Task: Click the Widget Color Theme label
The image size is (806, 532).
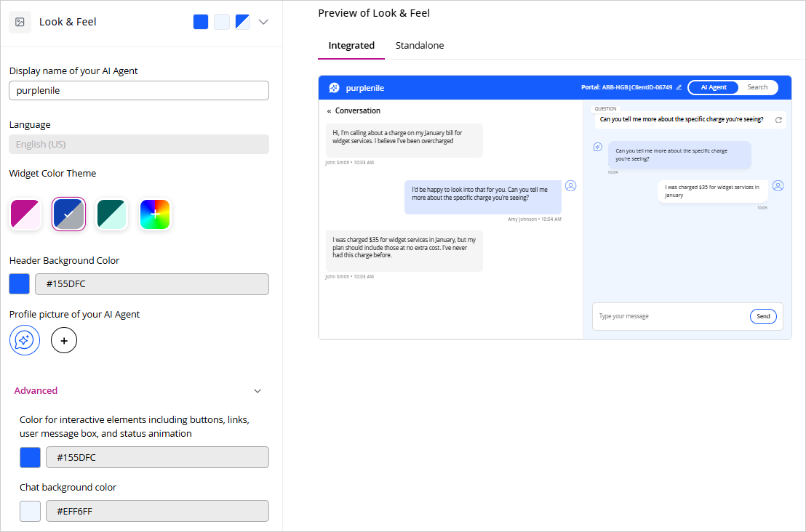Action: click(52, 174)
